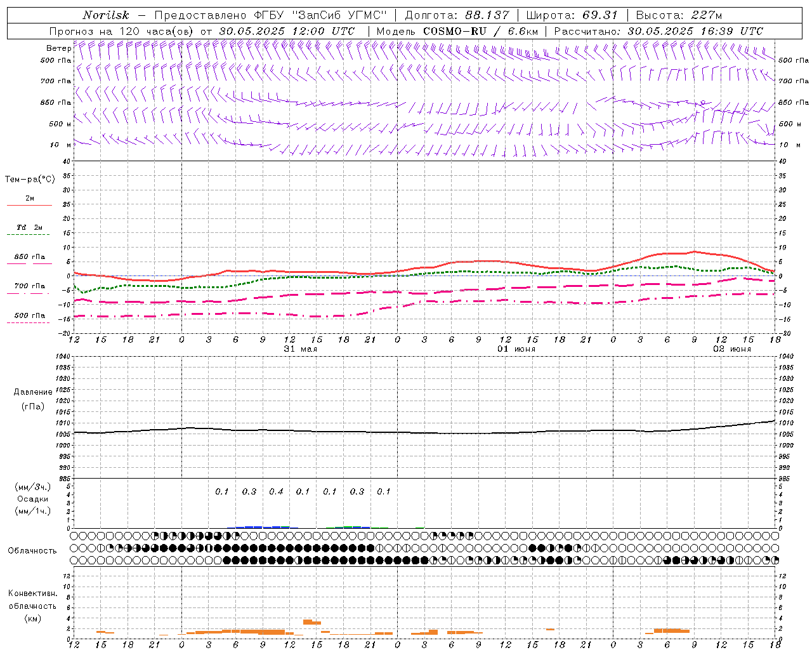Click the "Ветер" wind panel label
Screen dimensions: 812x650
(58, 48)
